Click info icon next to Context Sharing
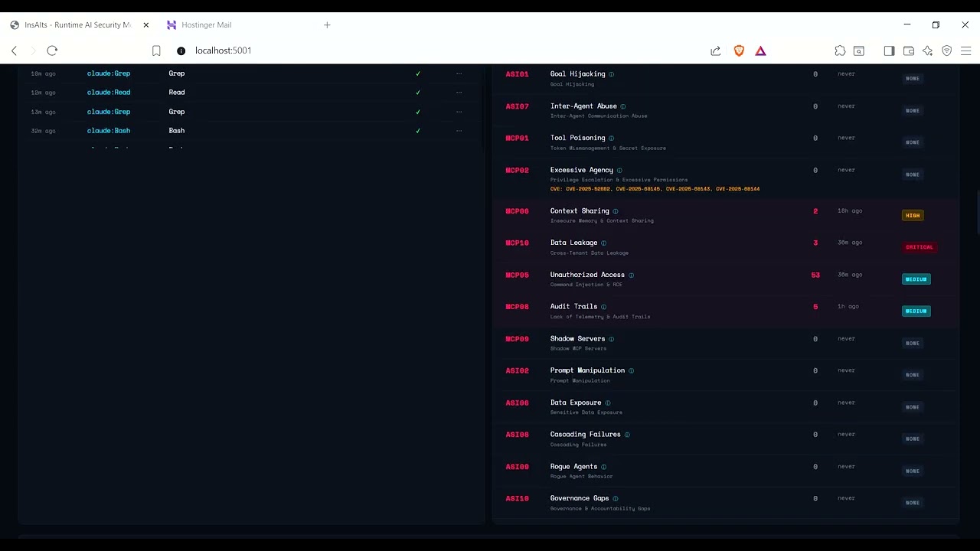The image size is (980, 551). 616,211
